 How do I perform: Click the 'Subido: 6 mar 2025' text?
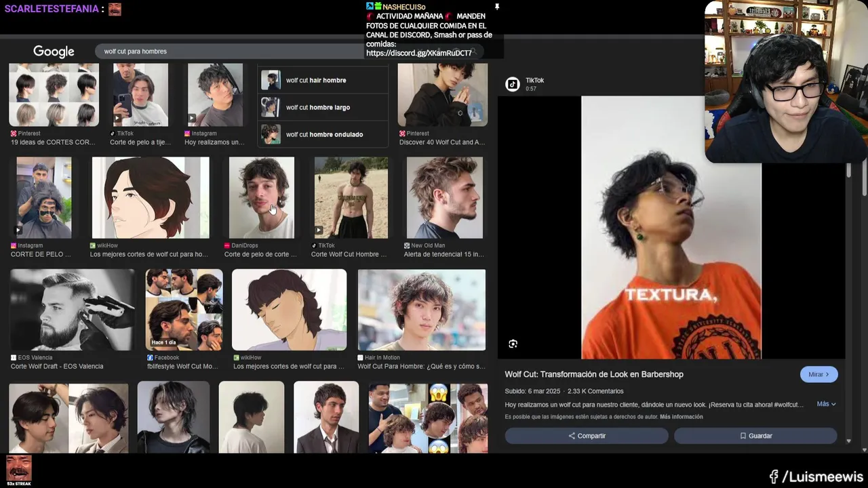pos(532,391)
